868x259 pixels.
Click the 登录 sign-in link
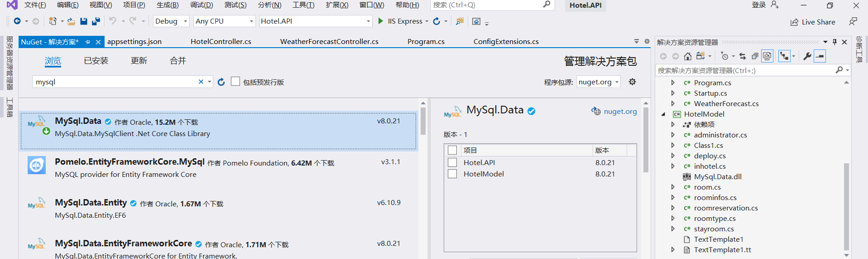point(759,5)
